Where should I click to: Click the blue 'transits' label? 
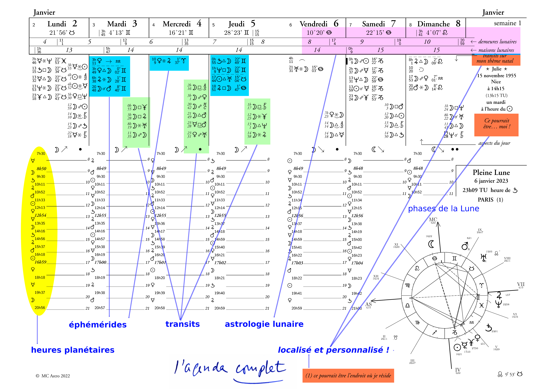(x=183, y=324)
